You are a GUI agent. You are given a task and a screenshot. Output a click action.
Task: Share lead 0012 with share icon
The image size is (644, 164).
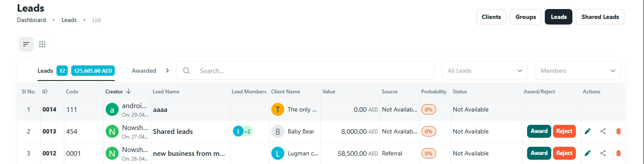(603, 153)
